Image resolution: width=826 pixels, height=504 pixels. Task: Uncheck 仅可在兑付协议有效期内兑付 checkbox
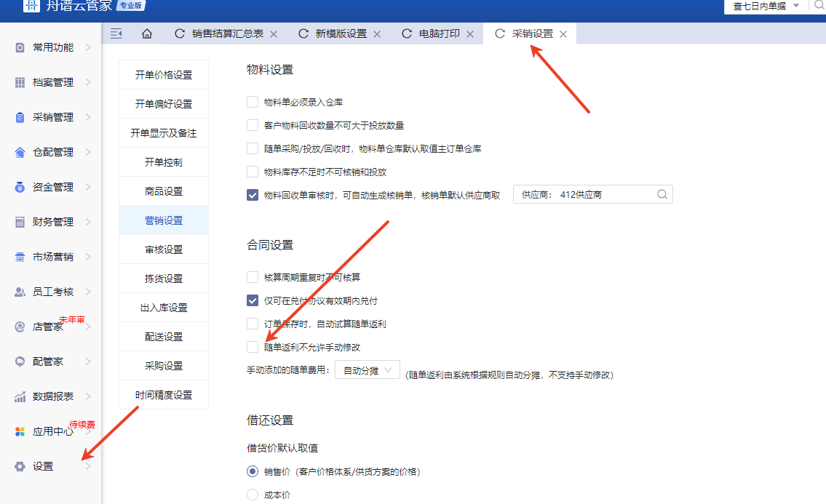pyautogui.click(x=253, y=300)
